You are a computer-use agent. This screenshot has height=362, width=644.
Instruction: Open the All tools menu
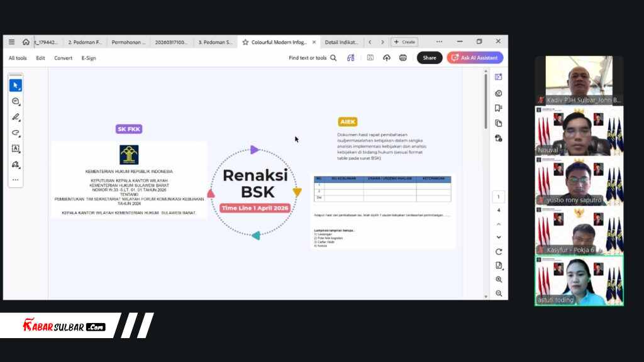(18, 58)
